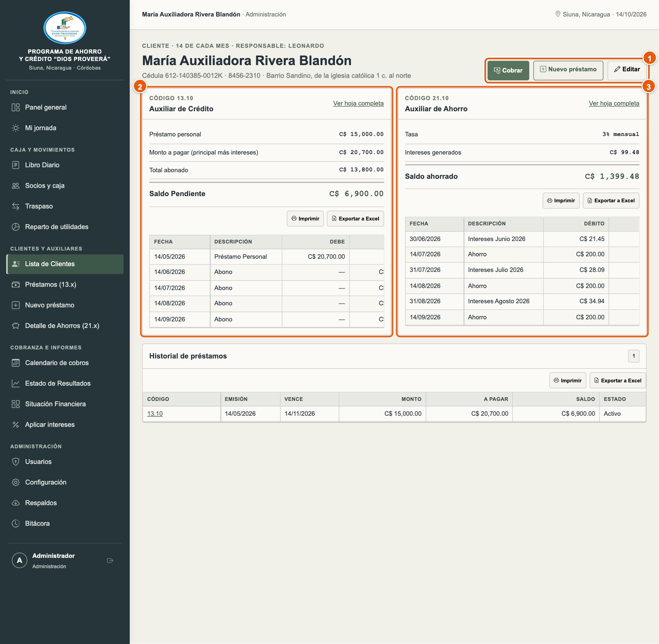
Task: Click the Siuna, Nicaragua location pin icon
Action: [x=558, y=14]
